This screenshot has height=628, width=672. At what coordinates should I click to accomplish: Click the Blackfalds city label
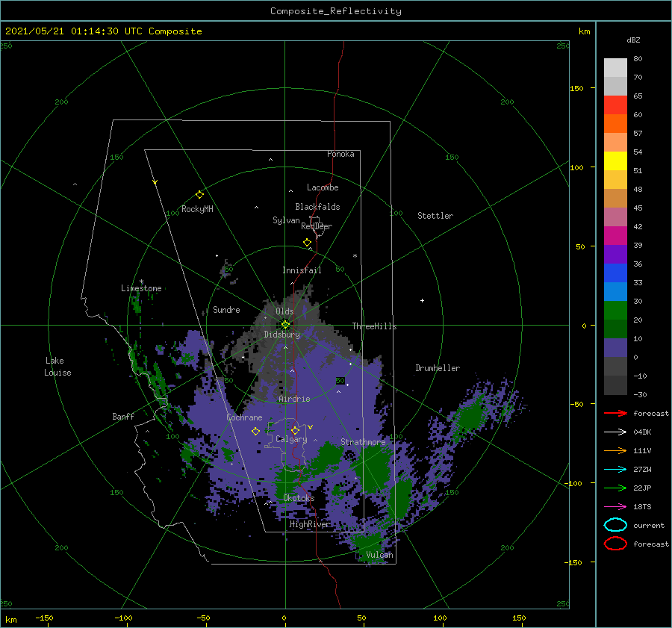(x=317, y=207)
